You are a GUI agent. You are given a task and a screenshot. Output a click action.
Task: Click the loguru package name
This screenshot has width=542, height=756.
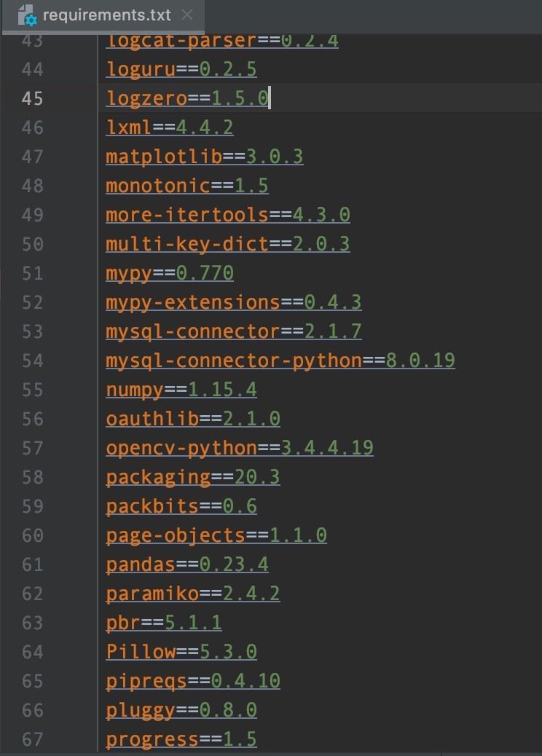point(141,69)
